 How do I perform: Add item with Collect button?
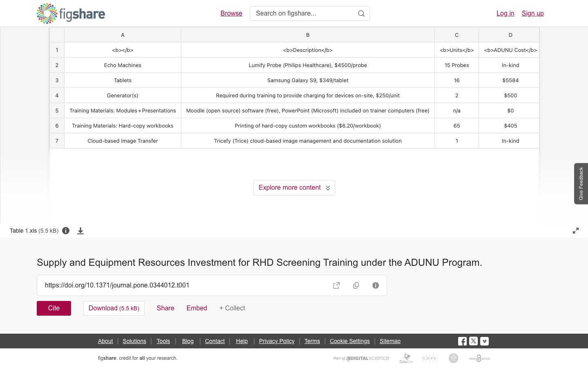(232, 308)
